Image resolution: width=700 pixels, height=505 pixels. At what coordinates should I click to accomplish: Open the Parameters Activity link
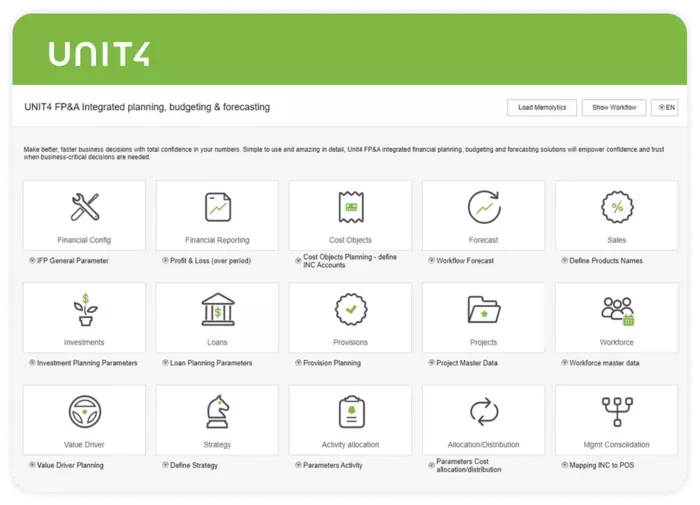coord(329,465)
